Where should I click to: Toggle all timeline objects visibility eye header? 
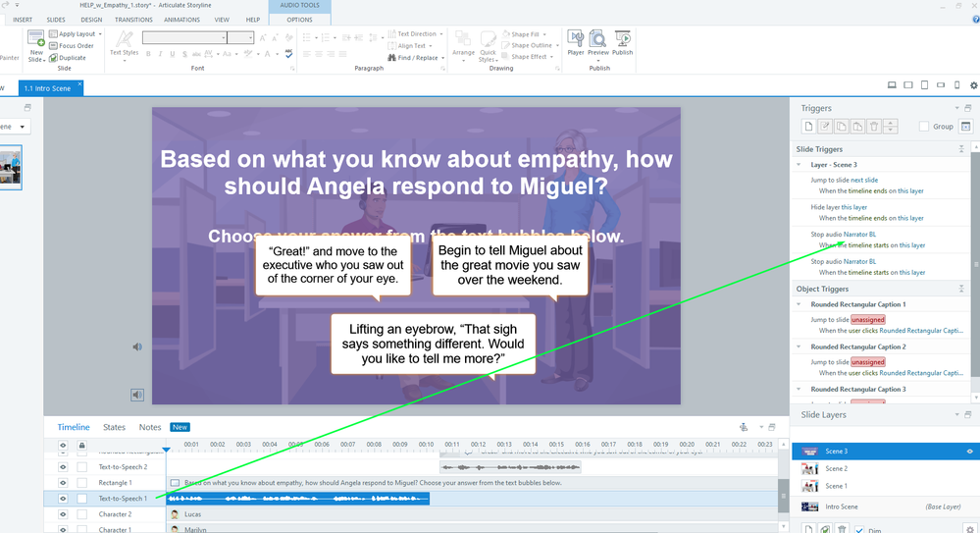[63, 446]
